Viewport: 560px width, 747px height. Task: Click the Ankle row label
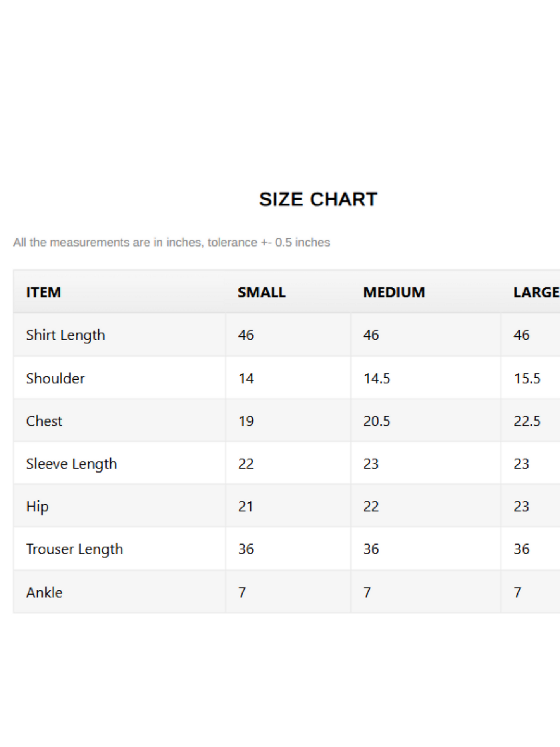tap(44, 592)
